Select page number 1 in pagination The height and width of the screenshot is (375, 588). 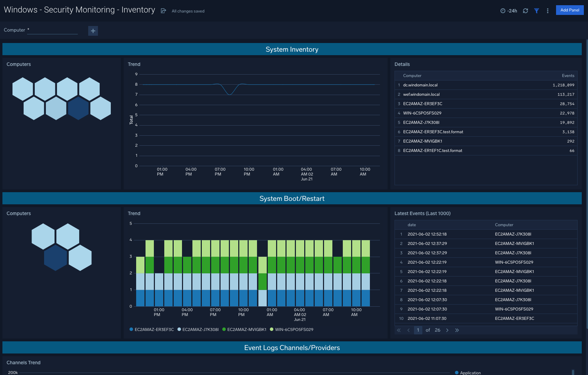coord(418,330)
